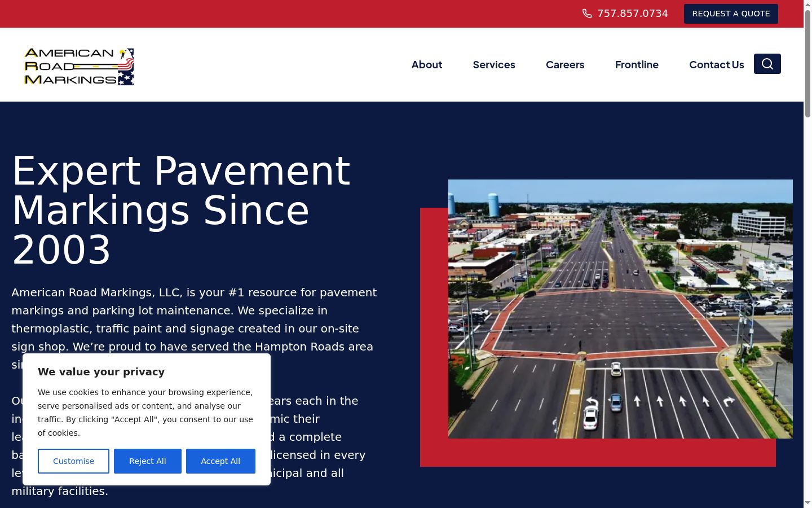This screenshot has height=508, width=812.
Task: Click the Request a Quote button
Action: [x=731, y=14]
